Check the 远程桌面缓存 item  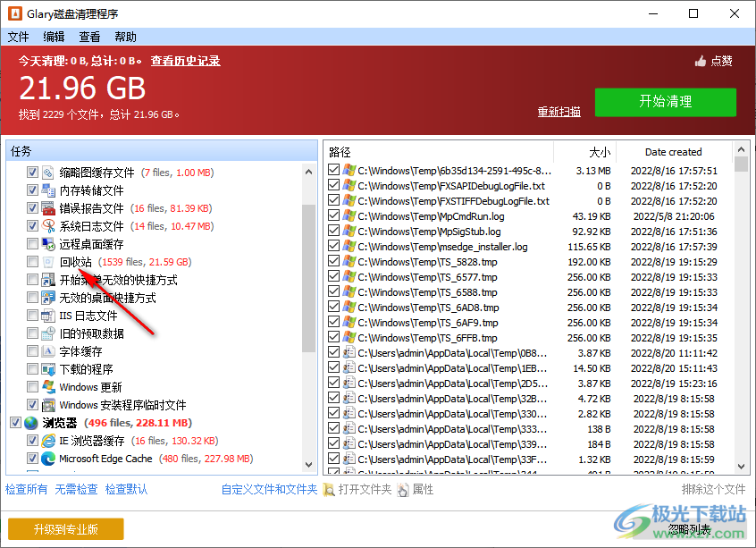[x=32, y=243]
